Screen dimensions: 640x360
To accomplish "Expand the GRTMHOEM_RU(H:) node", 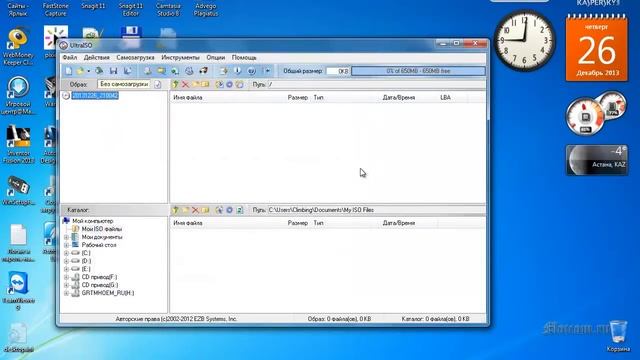I will (67, 293).
